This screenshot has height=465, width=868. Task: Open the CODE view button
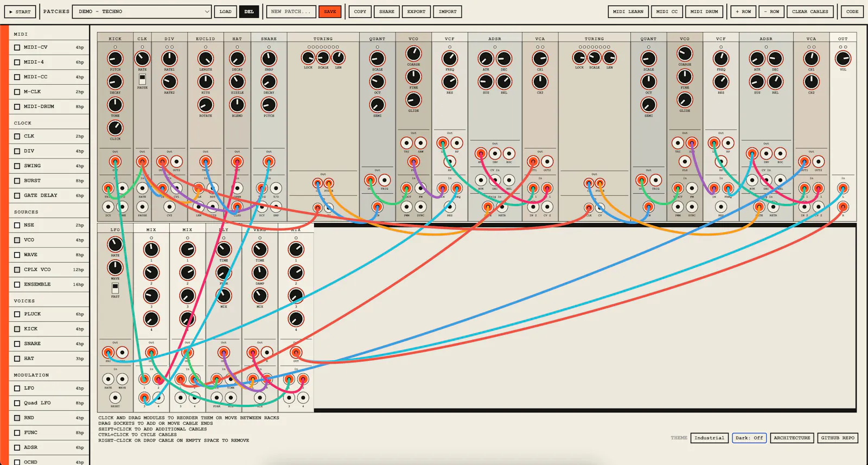point(852,11)
